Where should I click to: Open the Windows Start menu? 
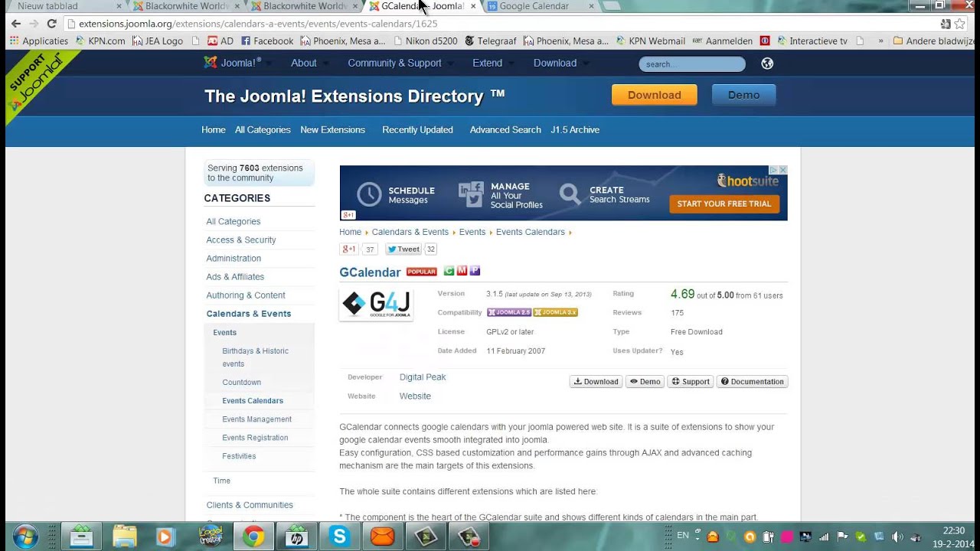(25, 536)
